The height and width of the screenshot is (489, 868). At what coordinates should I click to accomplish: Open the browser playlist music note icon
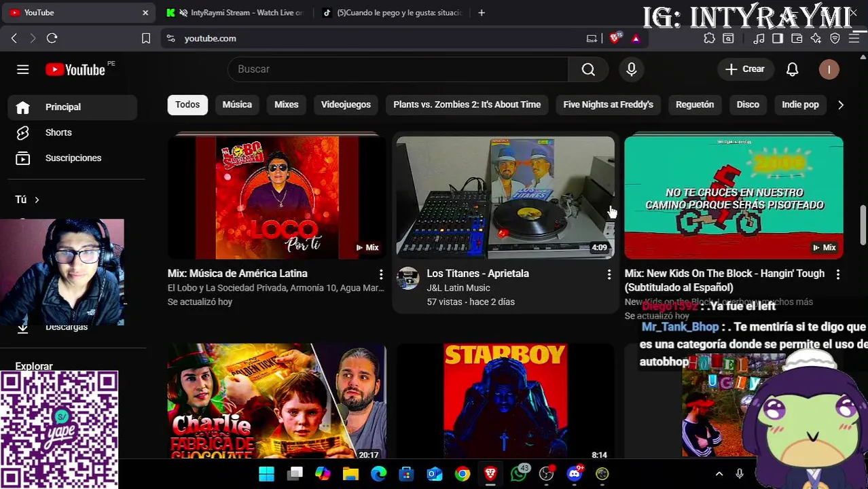click(x=759, y=39)
